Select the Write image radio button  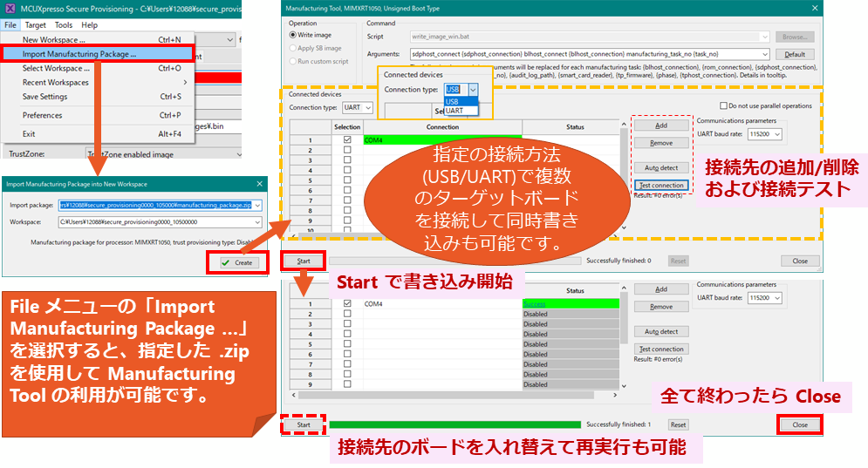click(x=293, y=35)
